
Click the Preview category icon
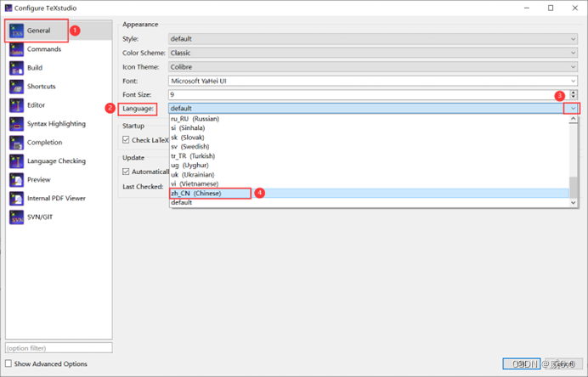(x=16, y=180)
